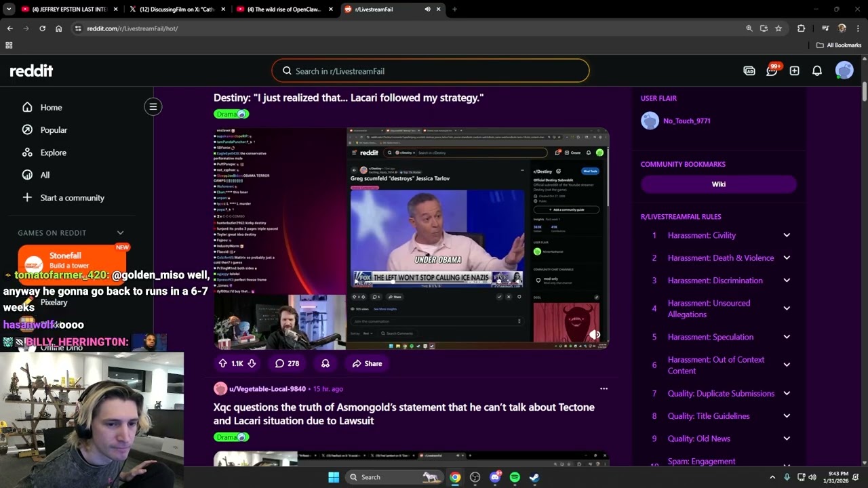Play the Destiny video thumbnail
Image resolution: width=868 pixels, height=488 pixels.
[411, 237]
